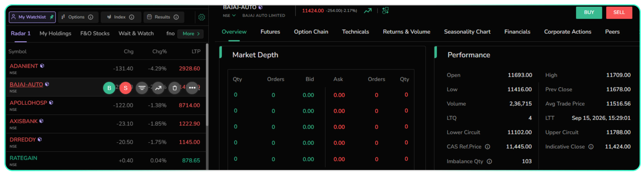
Task: Select APOLLOHOSP symbol link
Action: pos(28,103)
